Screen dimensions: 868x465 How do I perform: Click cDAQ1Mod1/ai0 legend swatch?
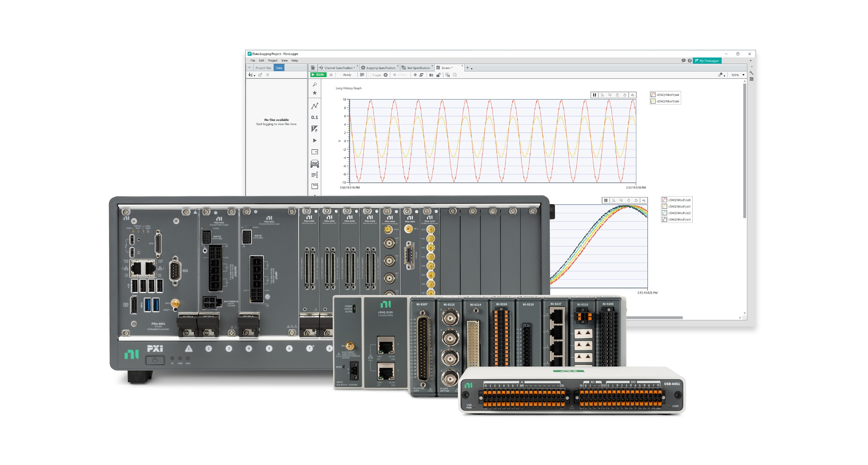664,200
